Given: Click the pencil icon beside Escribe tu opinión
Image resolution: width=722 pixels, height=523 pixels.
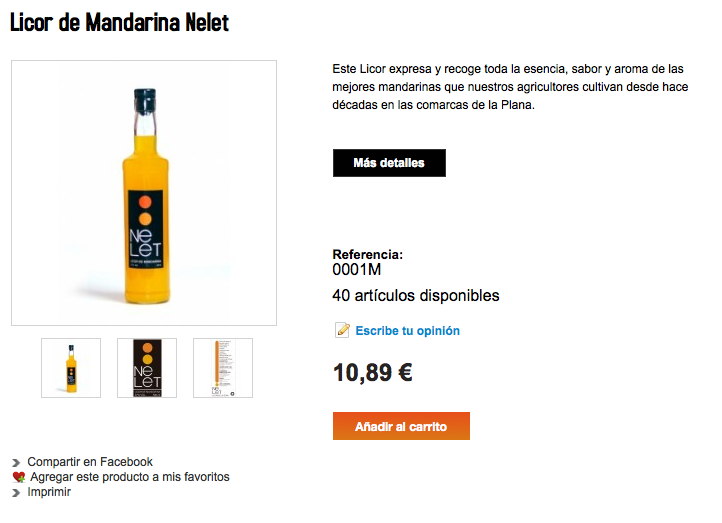Looking at the screenshot, I should [x=342, y=330].
